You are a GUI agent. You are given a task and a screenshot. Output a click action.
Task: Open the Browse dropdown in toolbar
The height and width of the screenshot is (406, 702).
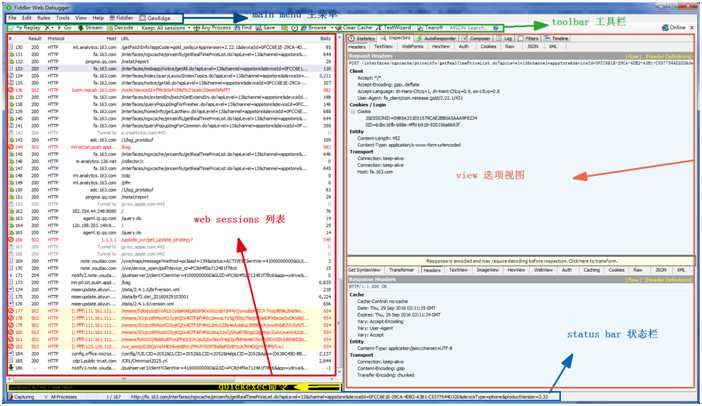click(x=317, y=28)
